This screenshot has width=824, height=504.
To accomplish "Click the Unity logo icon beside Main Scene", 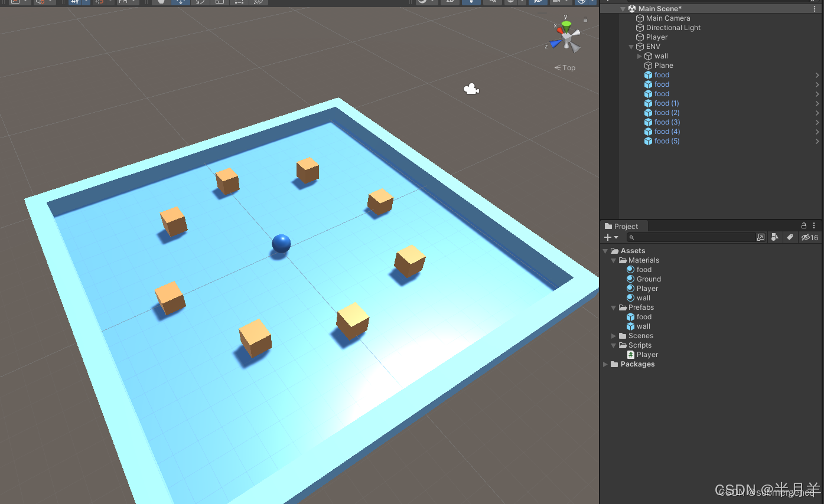I will click(632, 9).
